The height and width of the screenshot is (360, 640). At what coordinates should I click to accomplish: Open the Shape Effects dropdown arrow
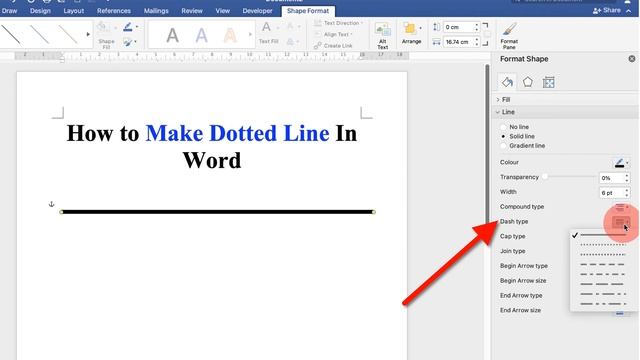[136, 42]
